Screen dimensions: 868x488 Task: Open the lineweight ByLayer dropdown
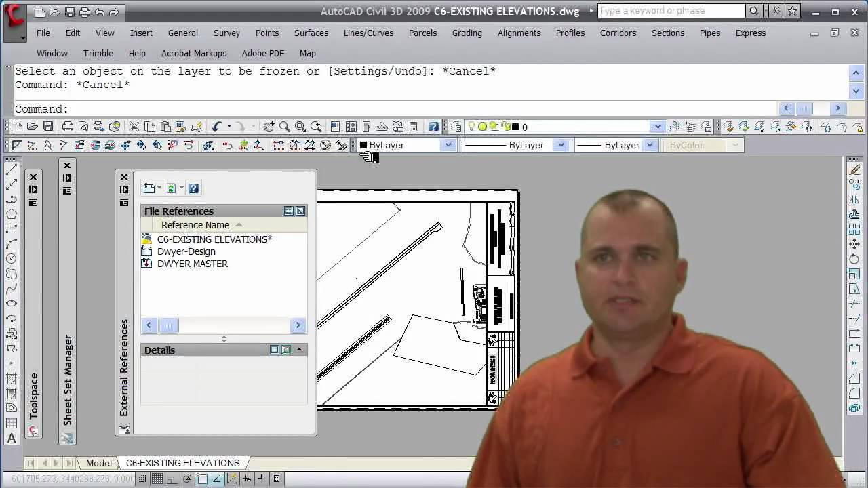tap(650, 145)
